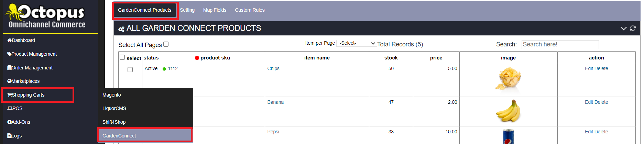Choose GardenConnect in the Shopping Carts submenu
Viewport: 644px width, 144px height.
pos(119,136)
